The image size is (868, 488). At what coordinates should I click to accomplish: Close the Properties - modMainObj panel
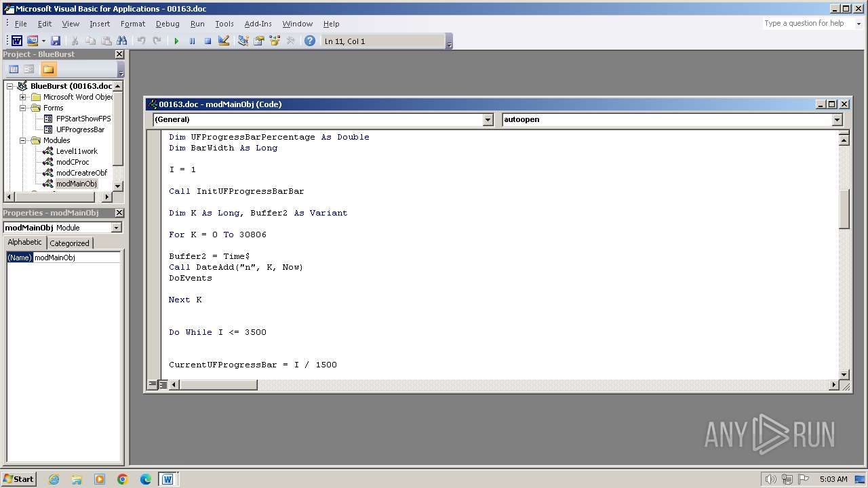(119, 213)
